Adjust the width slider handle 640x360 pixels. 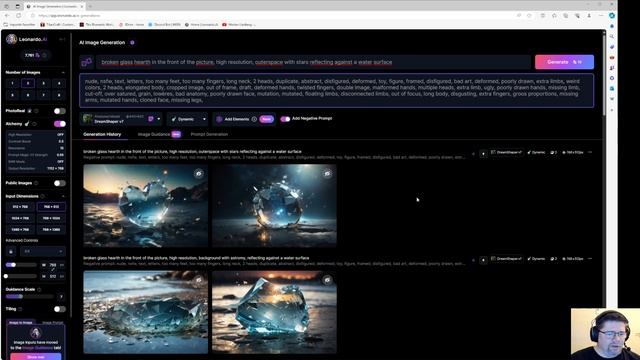tap(13, 265)
